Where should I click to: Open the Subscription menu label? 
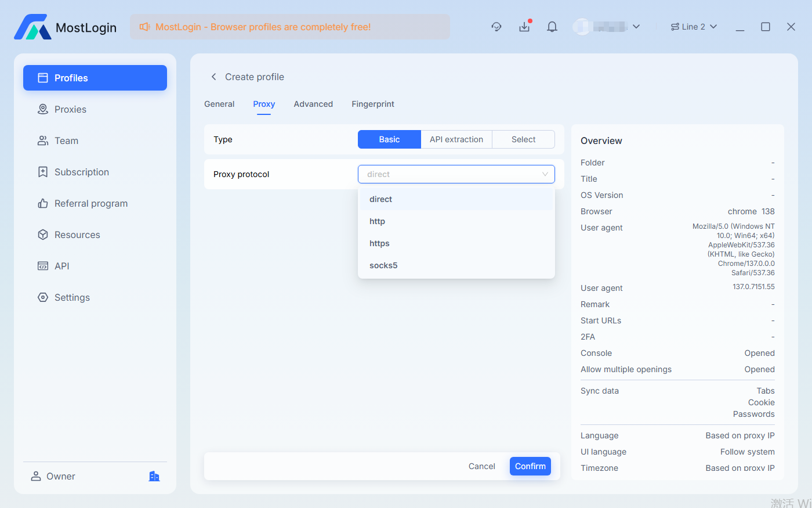(82, 172)
